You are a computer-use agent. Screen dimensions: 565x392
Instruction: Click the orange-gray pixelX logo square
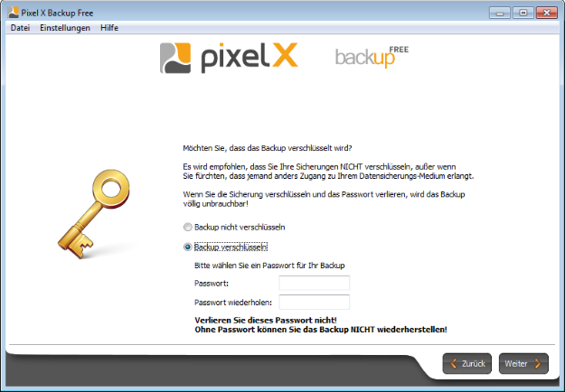(175, 58)
